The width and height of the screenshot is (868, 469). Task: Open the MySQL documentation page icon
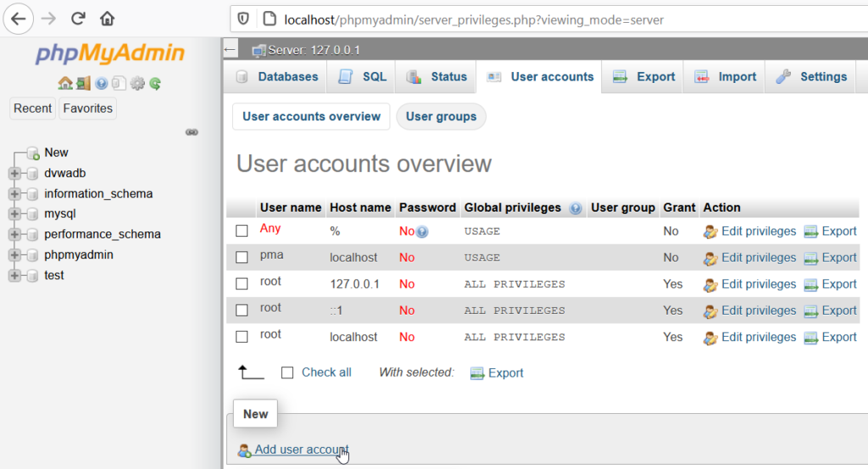pos(119,83)
